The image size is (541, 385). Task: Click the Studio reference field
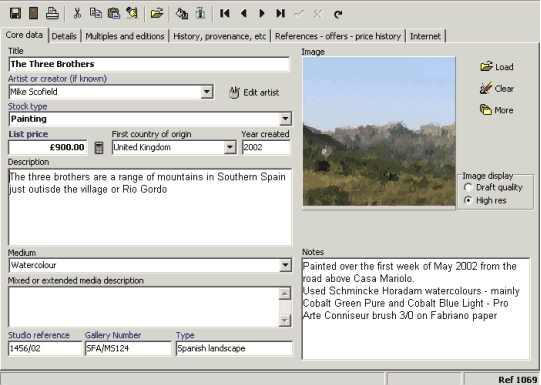45,348
